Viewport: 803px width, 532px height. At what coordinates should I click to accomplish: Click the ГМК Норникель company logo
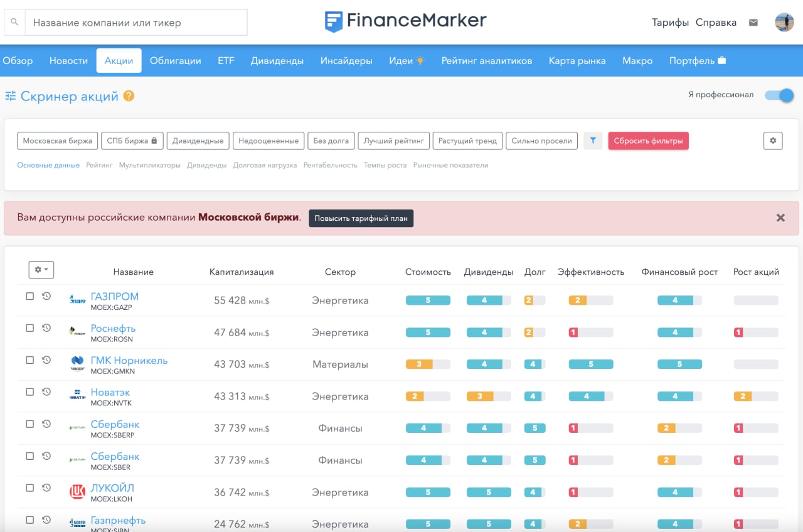(x=77, y=364)
